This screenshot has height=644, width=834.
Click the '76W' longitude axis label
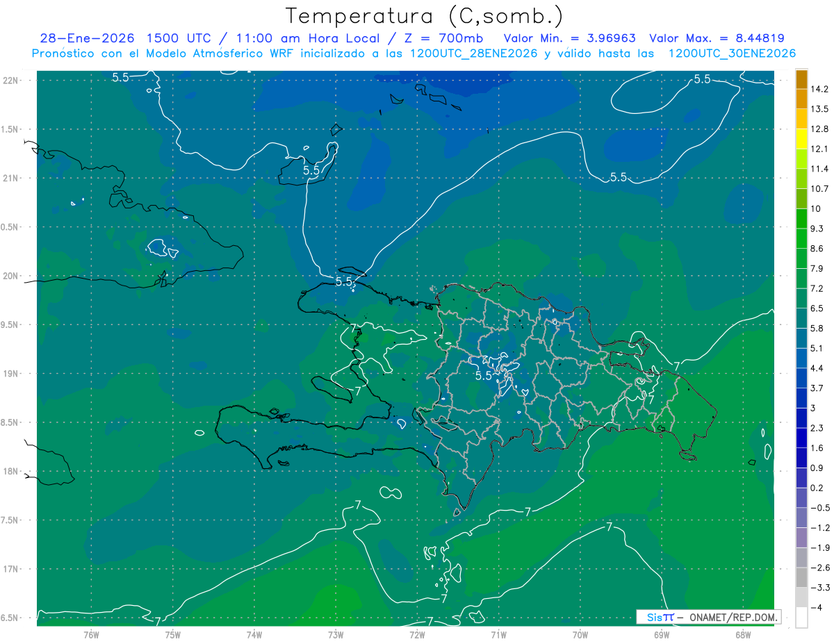[x=91, y=635]
